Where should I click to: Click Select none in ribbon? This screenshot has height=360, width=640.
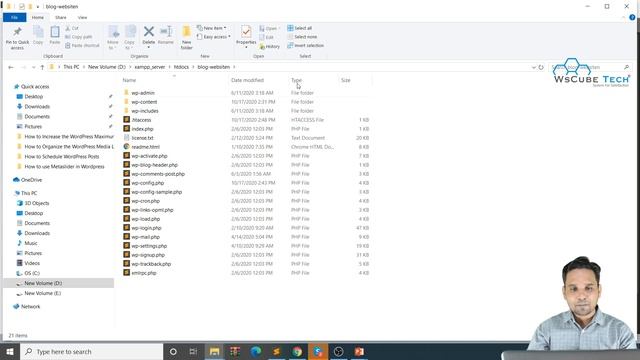click(x=302, y=37)
